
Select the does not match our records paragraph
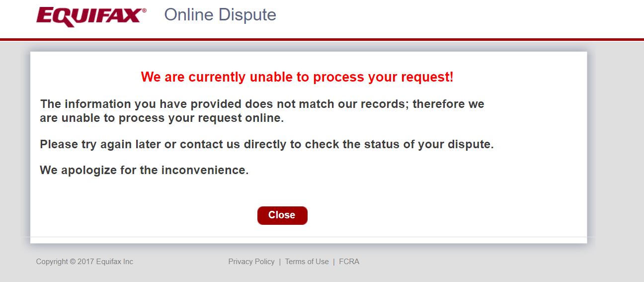click(262, 111)
